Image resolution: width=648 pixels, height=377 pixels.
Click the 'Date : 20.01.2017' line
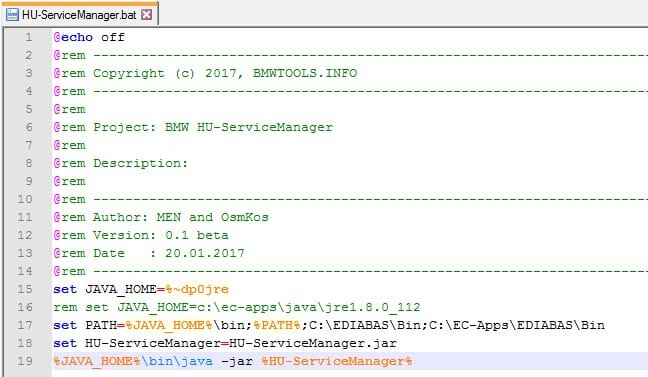(x=149, y=253)
